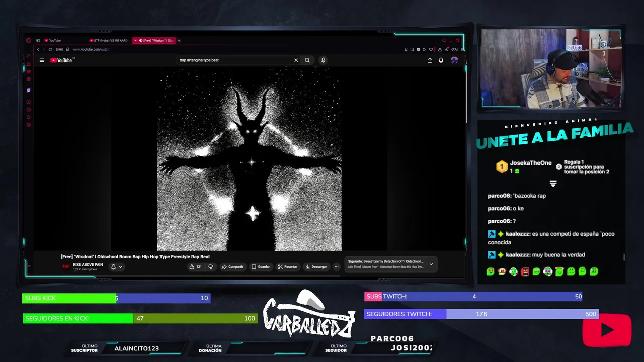Toggle the channel notification bell dropdown
The image size is (644, 362).
coord(116,267)
